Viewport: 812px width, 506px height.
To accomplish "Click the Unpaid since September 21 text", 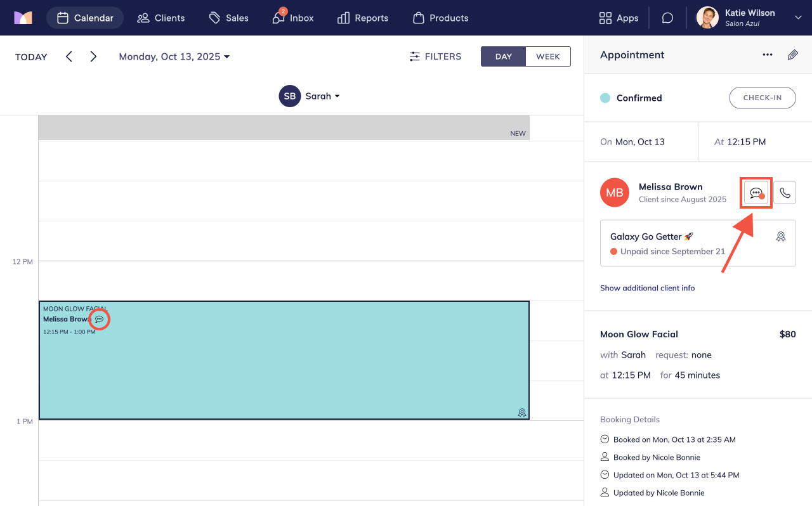I will point(672,252).
